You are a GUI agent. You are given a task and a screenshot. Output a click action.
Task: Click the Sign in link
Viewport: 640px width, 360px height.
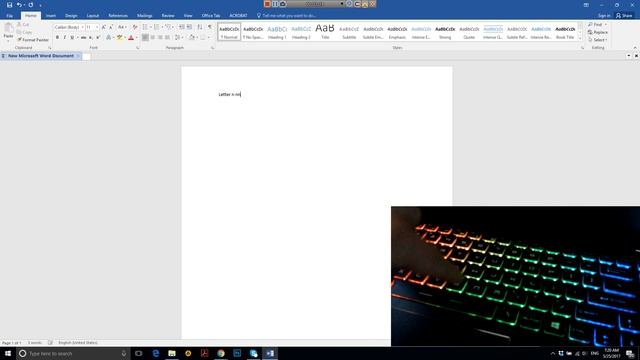click(x=604, y=16)
